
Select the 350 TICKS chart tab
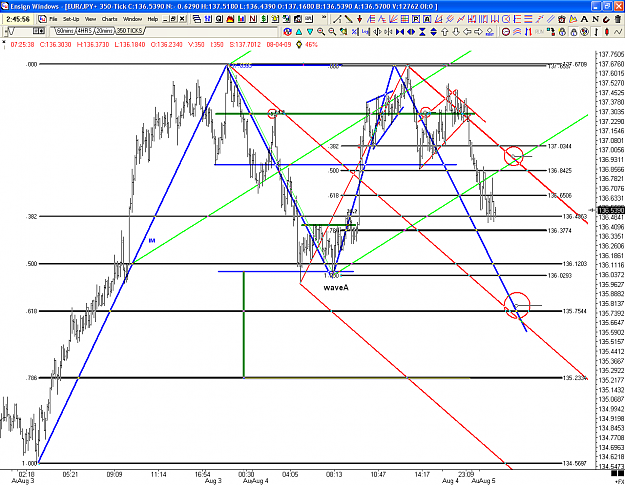point(130,31)
